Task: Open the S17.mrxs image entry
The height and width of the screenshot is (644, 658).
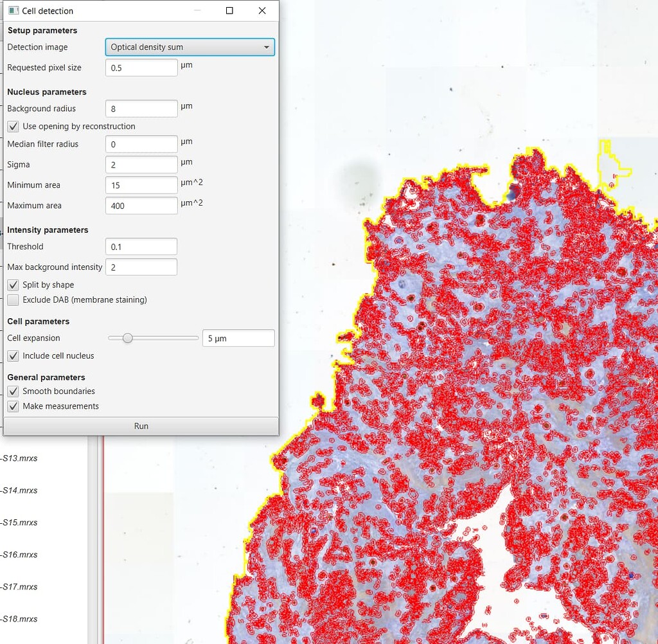Action: tap(19, 587)
